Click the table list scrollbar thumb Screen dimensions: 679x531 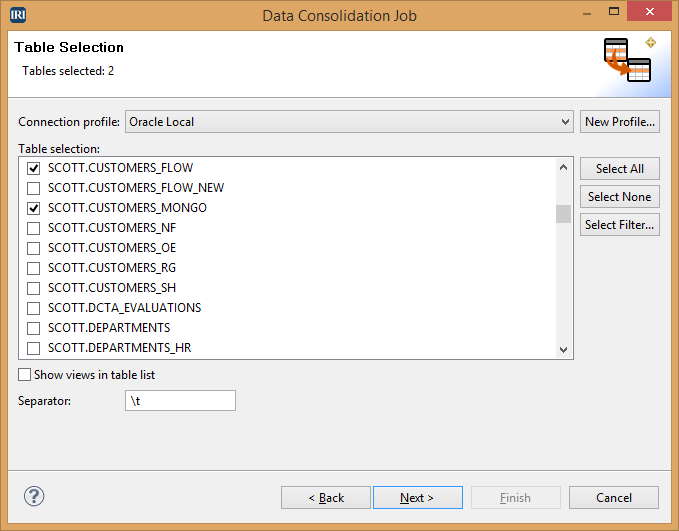coord(563,214)
